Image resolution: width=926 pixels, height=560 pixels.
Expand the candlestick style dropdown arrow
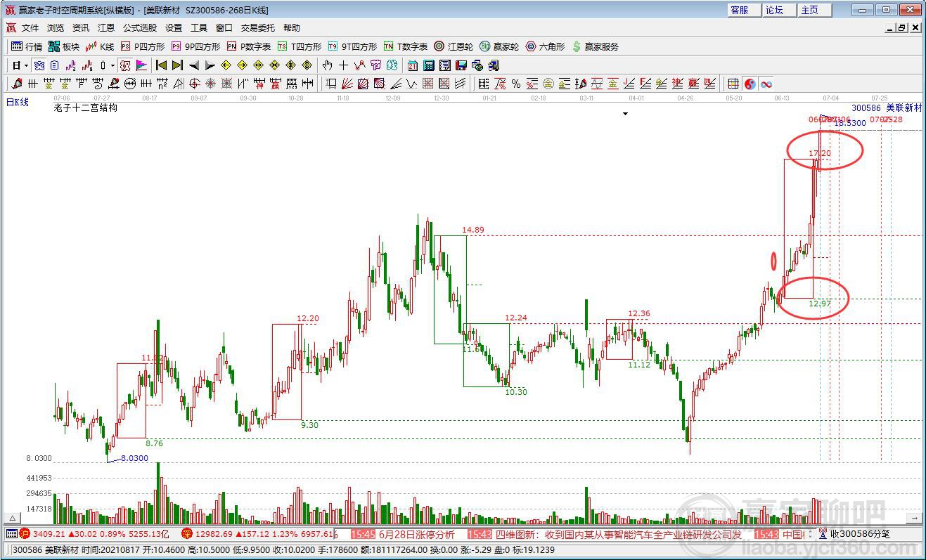coord(112,65)
